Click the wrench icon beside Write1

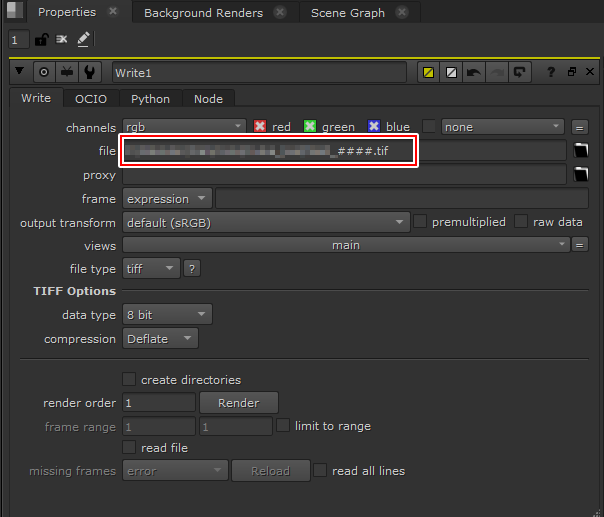[91, 73]
